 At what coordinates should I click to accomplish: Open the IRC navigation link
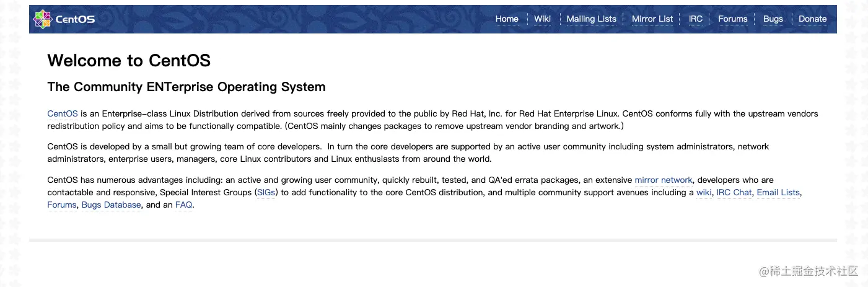tap(696, 19)
